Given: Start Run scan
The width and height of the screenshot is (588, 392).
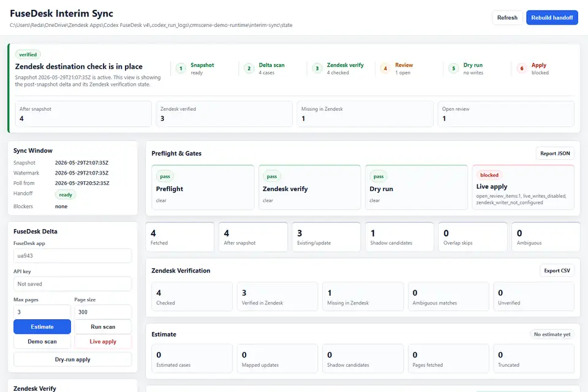Looking at the screenshot, I should click(103, 326).
